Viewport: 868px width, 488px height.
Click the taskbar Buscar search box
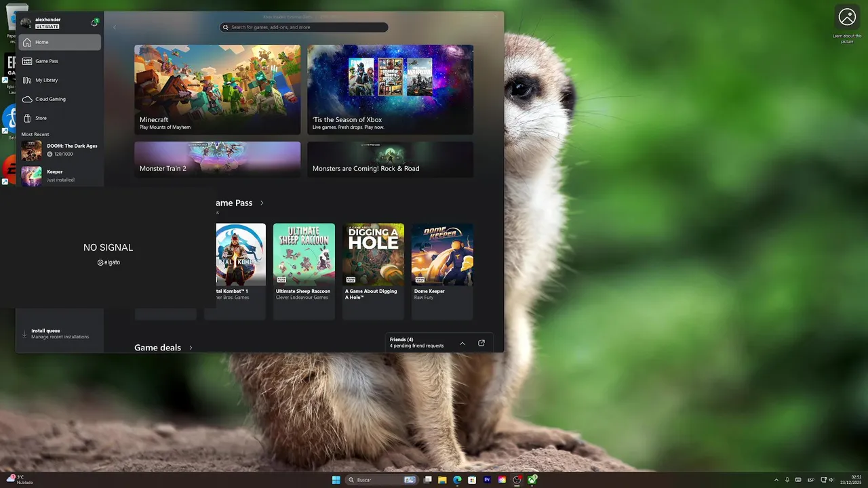(x=381, y=480)
